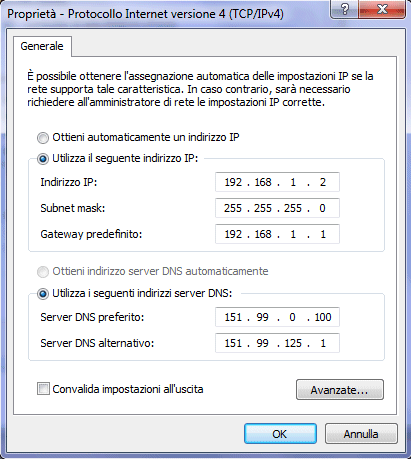Confirm with the OK button
The image size is (411, 459).
(x=280, y=434)
